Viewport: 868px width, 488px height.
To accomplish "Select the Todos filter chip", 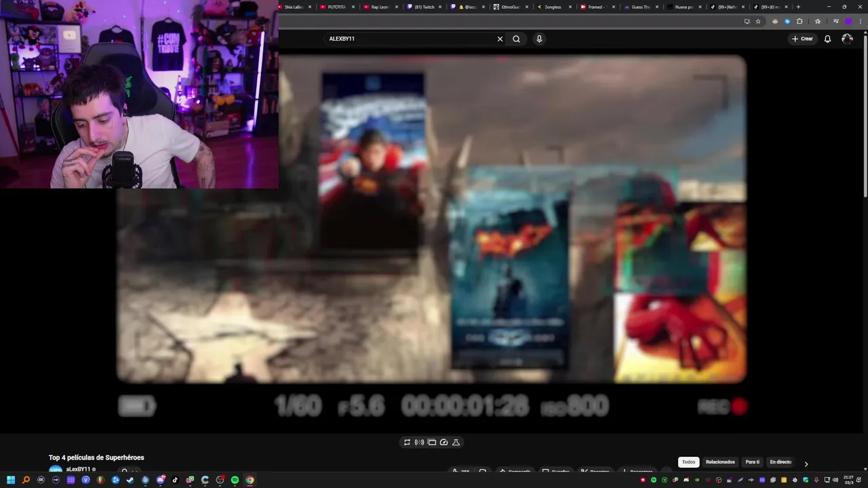I will click(688, 462).
